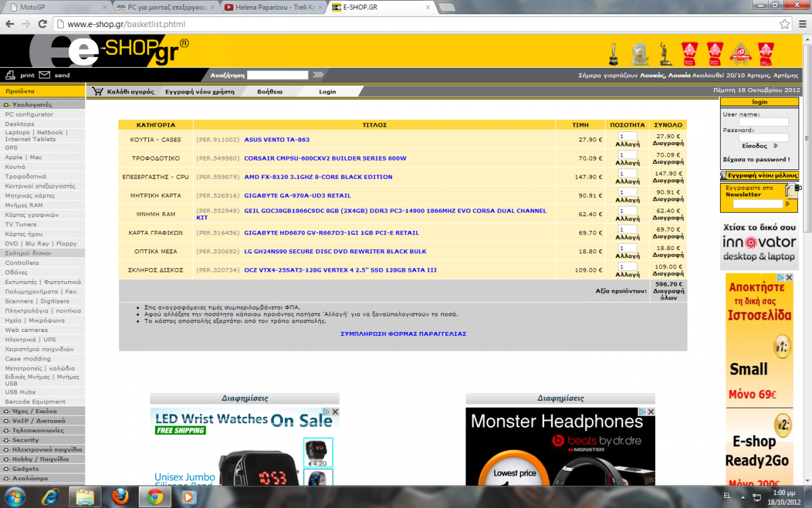
Task: Click Αλλαγή for Corsair power supply row
Action: 628,163
